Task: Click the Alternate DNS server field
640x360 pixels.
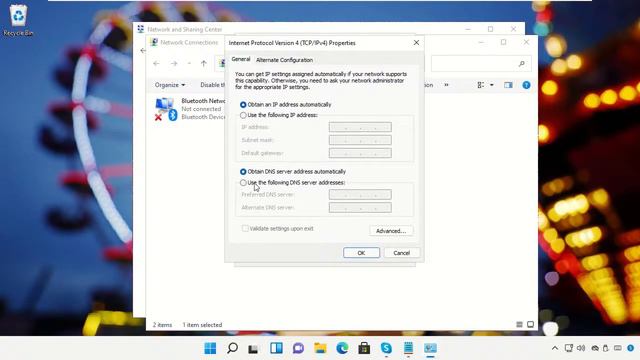Action: click(360, 208)
